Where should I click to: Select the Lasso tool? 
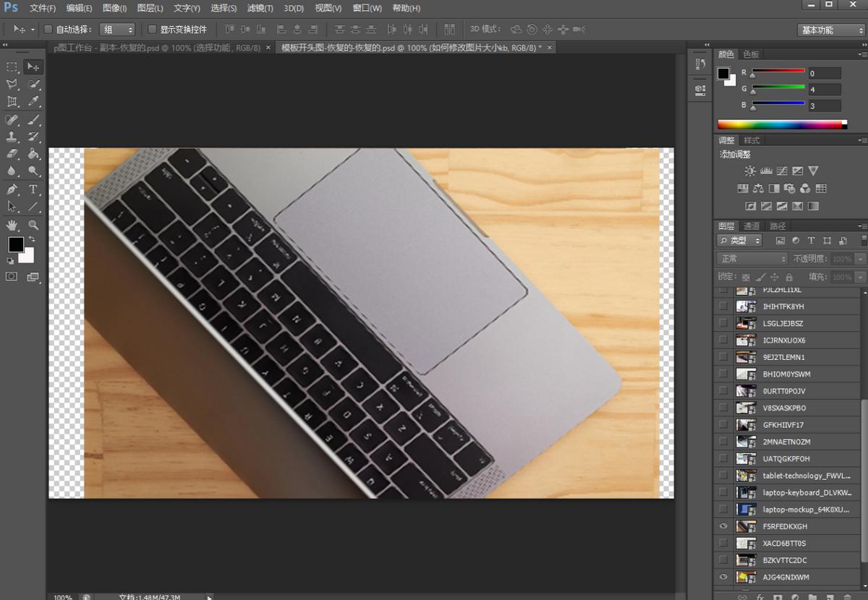pyautogui.click(x=12, y=85)
